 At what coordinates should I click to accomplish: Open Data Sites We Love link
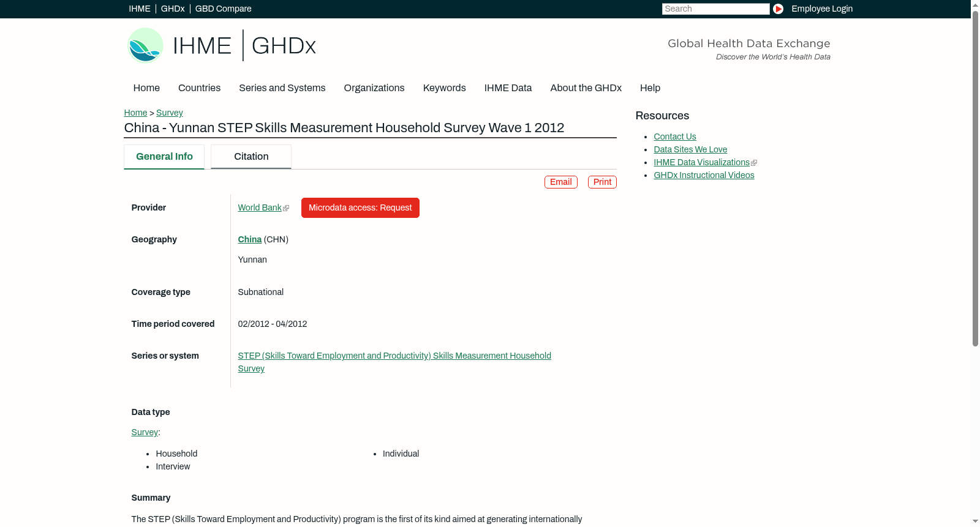click(x=690, y=150)
